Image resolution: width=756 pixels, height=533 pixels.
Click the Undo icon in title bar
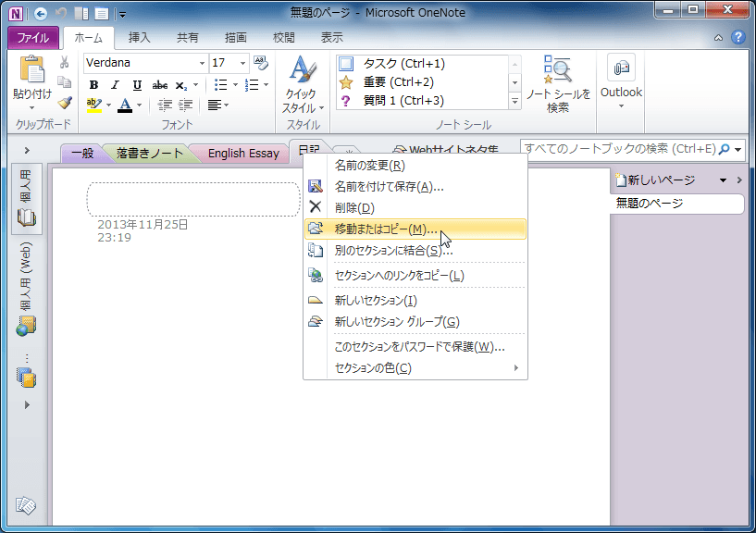(x=61, y=13)
